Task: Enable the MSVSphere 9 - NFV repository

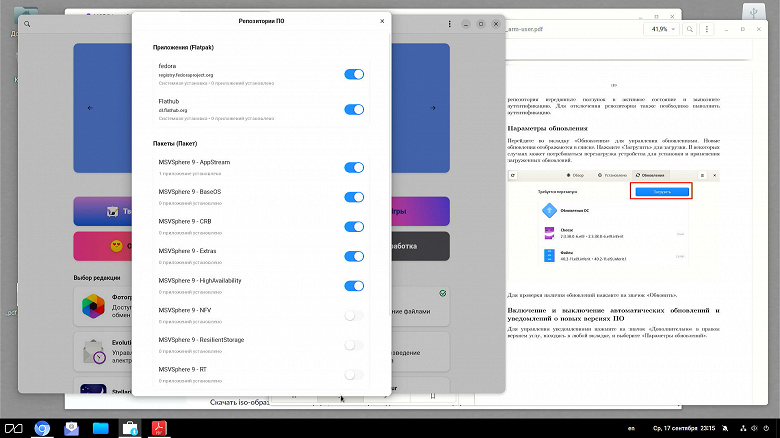Action: [x=354, y=316]
